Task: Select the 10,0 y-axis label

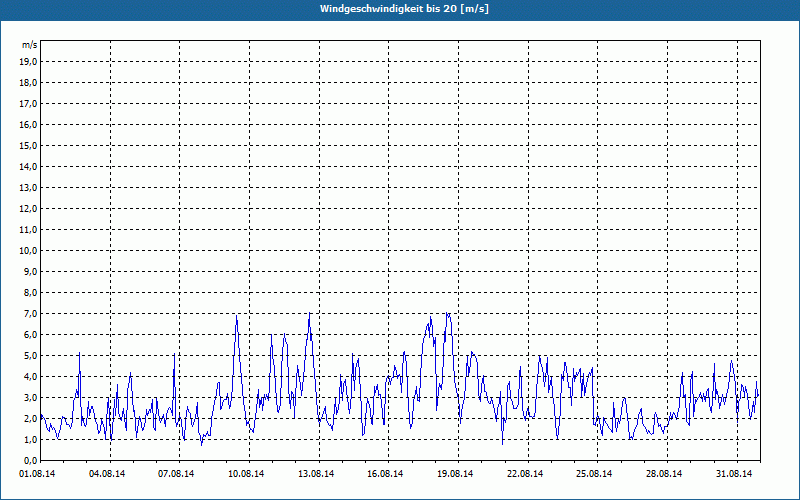Action: pos(28,251)
